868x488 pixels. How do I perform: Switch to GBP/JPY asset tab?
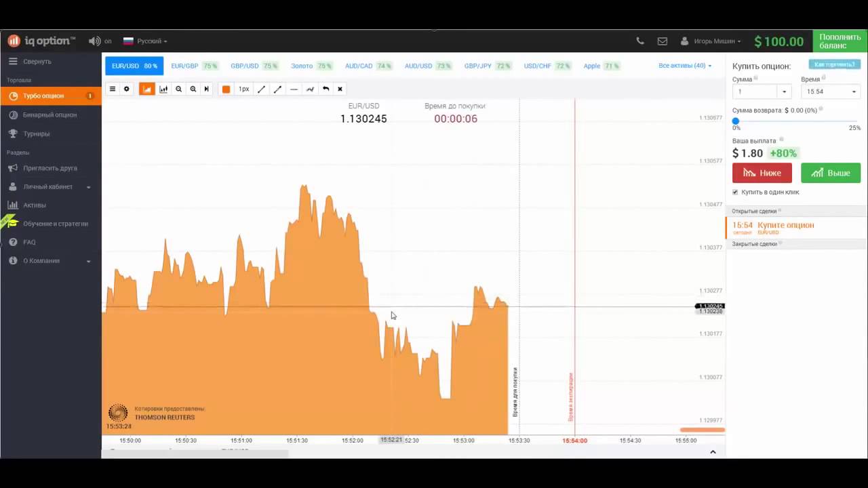click(488, 66)
